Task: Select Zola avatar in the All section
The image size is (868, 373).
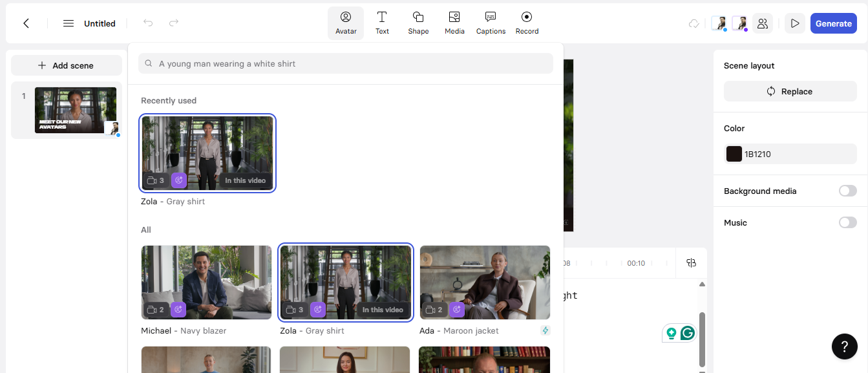Action: 346,282
